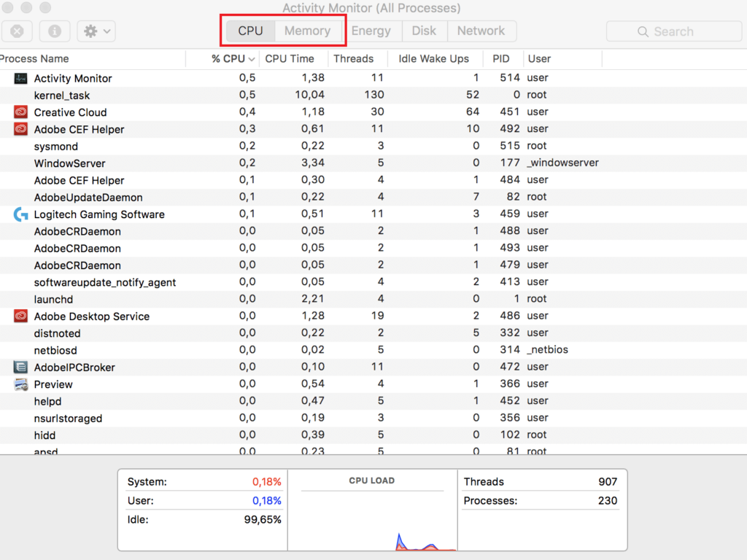Screen dimensions: 747x560
Task: Select the hidd process row
Action: 373,435
